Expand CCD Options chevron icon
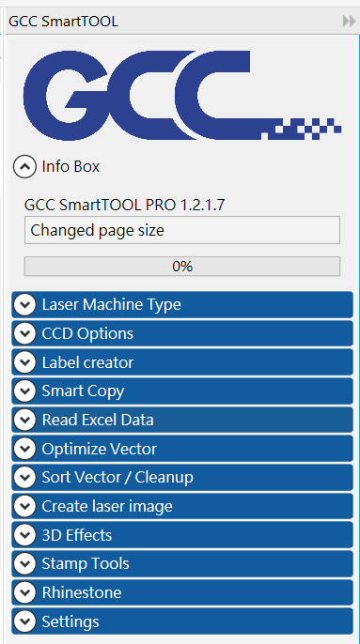Screen dimensions: 360x644 tap(25, 333)
